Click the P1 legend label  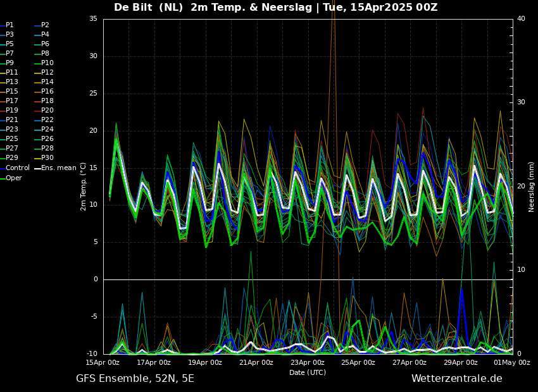(9, 25)
